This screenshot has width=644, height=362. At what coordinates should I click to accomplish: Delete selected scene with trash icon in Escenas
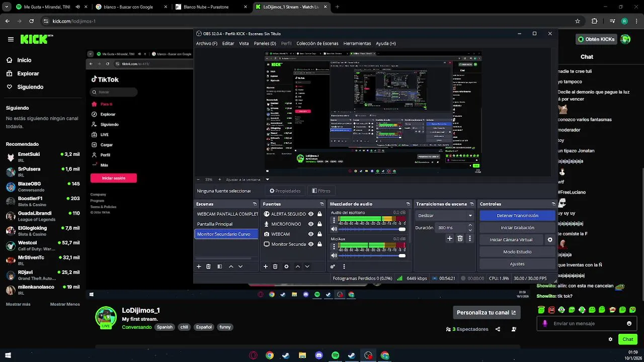click(208, 266)
